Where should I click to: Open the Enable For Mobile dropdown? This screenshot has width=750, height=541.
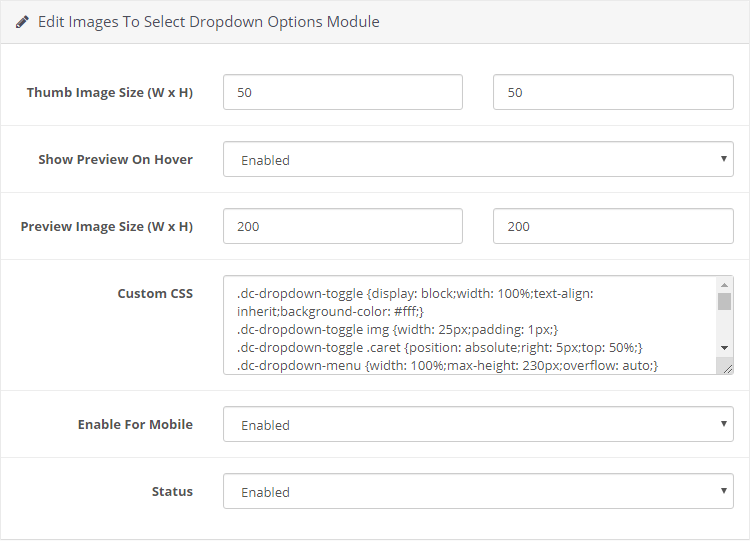click(x=478, y=424)
